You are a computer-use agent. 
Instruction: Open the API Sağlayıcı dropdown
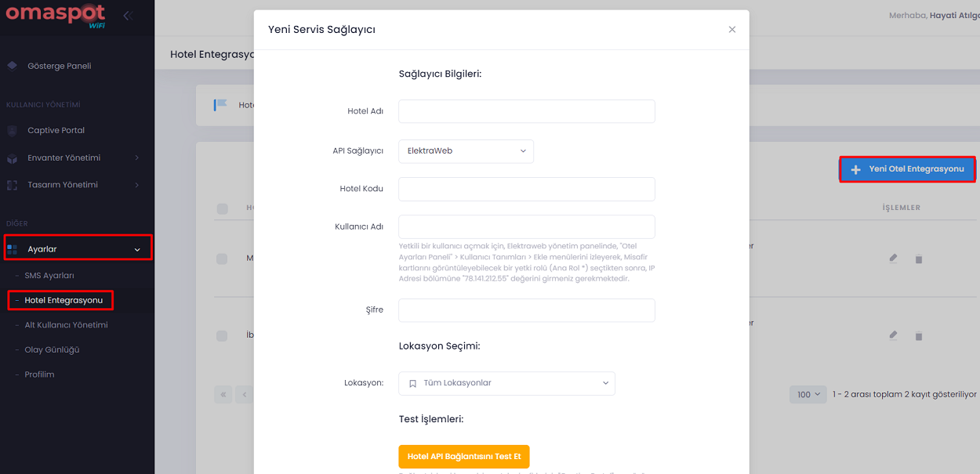466,151
